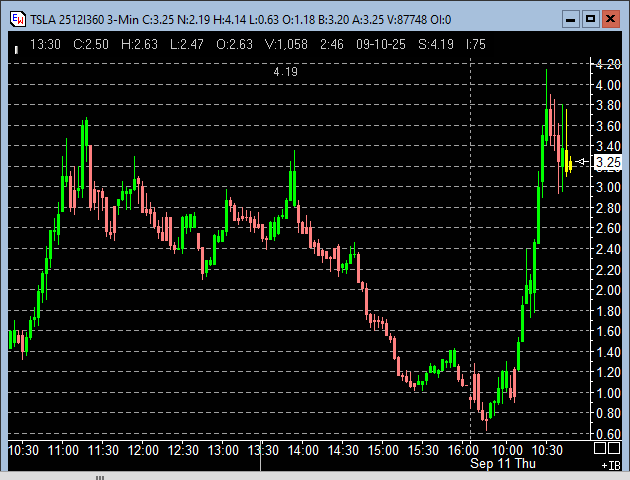The height and width of the screenshot is (480, 630).
Task: Click the 3.40 price axis label
Action: tap(608, 146)
